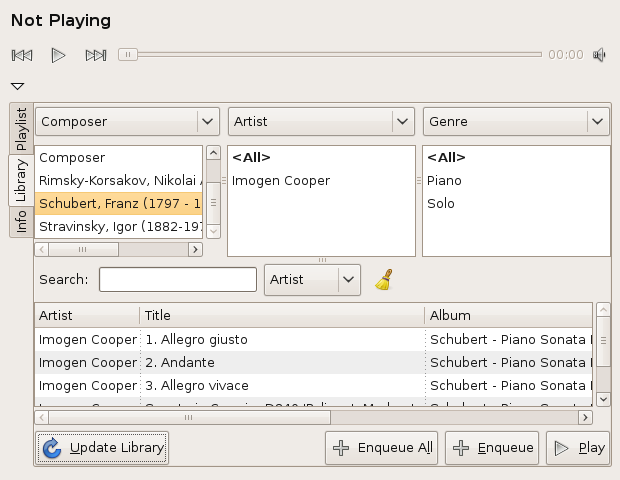Click the volume speaker icon
The height and width of the screenshot is (480, 620).
599,55
